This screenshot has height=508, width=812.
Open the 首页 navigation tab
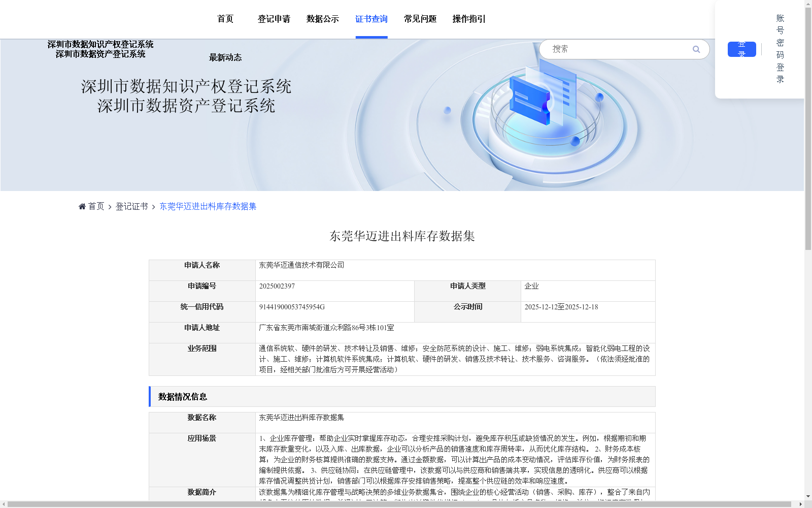point(225,19)
